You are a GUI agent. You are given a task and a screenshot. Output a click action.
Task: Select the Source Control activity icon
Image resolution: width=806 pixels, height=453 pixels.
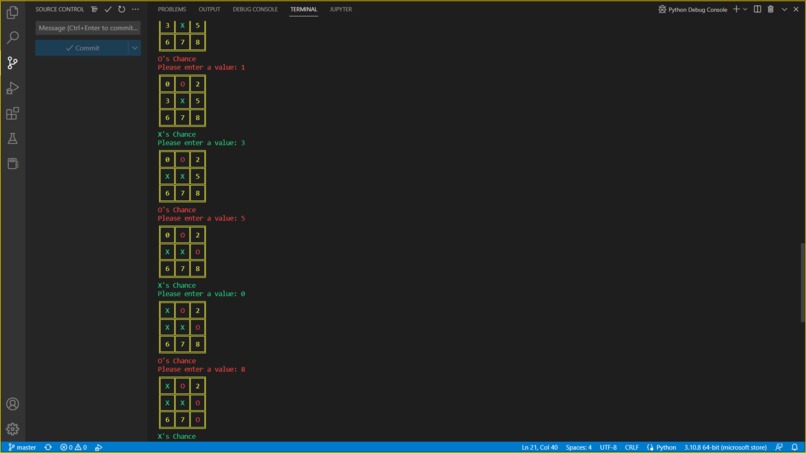point(12,63)
